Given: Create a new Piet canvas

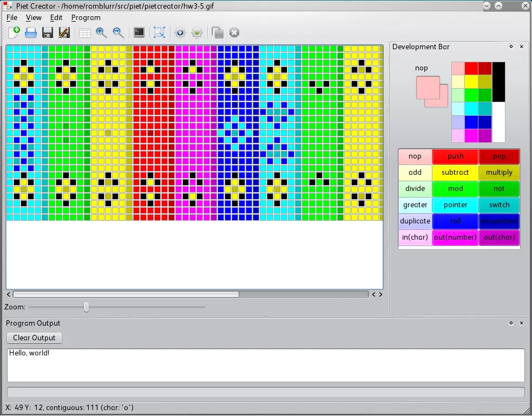Looking at the screenshot, I should tap(14, 32).
